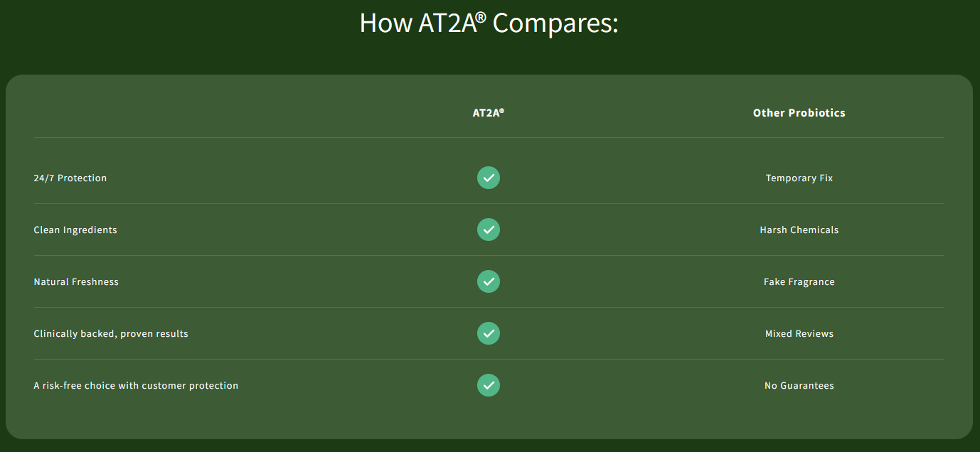Click the Natural Freshness green checkmark

point(489,281)
